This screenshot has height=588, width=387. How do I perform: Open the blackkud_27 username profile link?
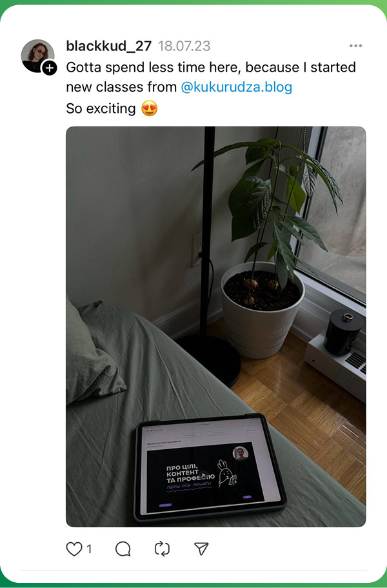[108, 46]
